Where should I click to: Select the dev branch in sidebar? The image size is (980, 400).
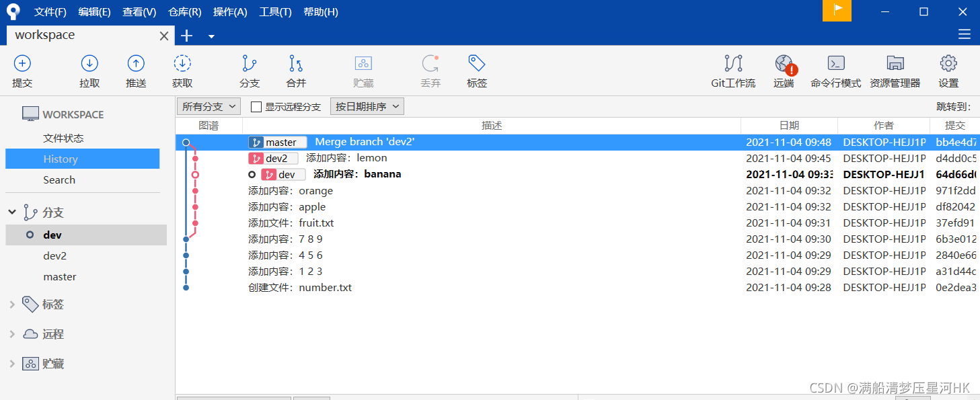[86, 235]
